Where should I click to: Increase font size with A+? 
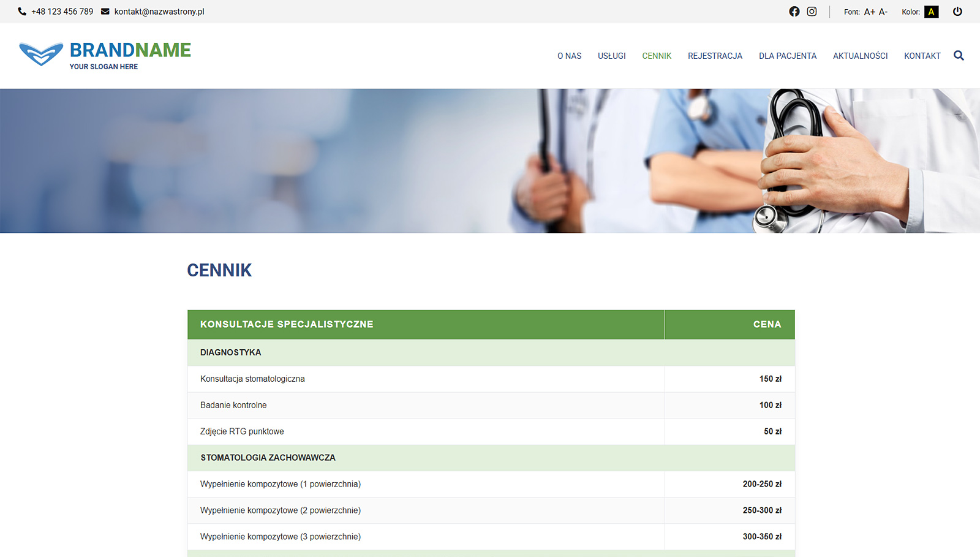pyautogui.click(x=869, y=12)
